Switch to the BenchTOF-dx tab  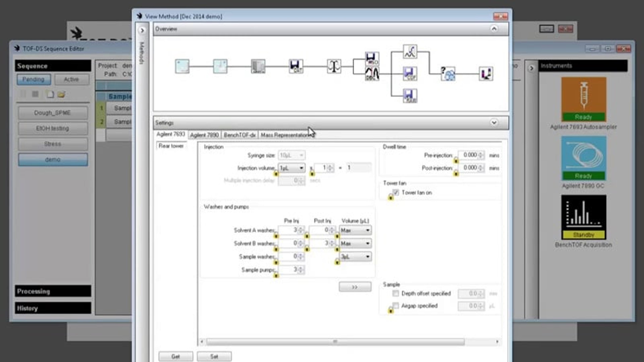pyautogui.click(x=239, y=135)
